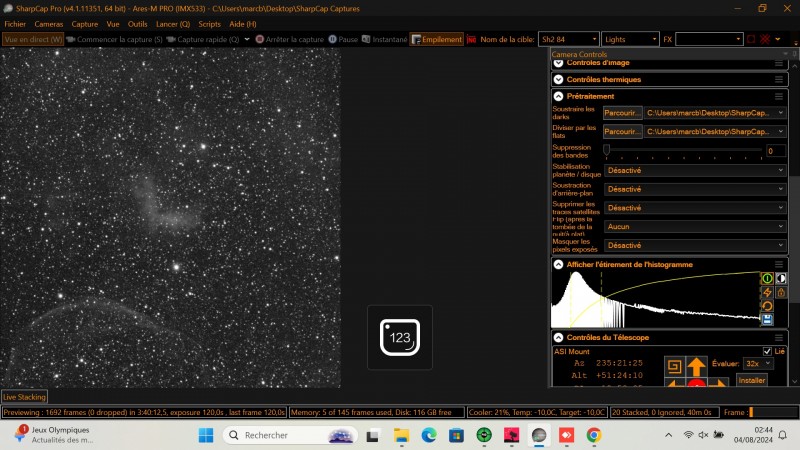Click the spiral search icon in telescope controls
800x450 pixels.
(x=674, y=366)
